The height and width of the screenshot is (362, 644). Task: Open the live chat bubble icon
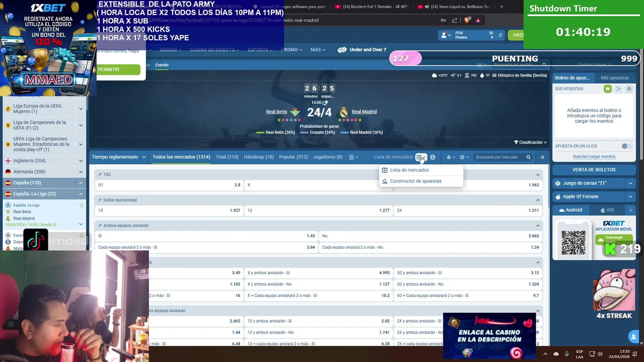tap(633, 337)
